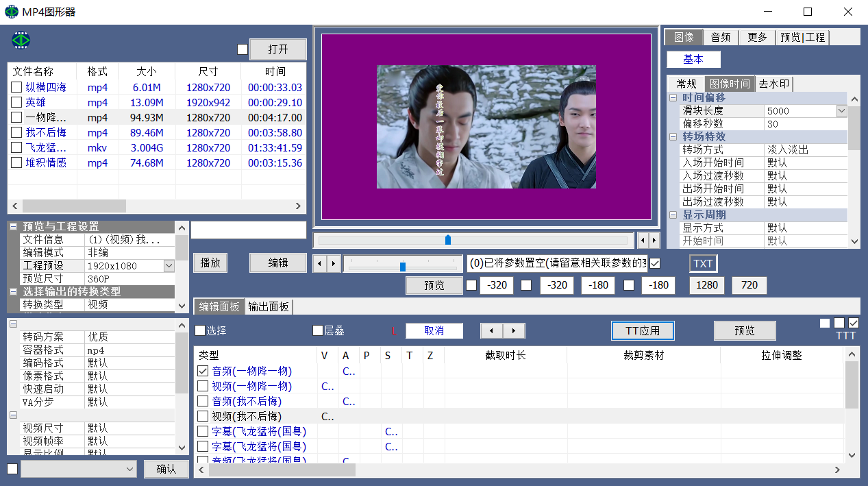Click the left arrow next to the 编辑 button
Screen dimensions: 868x486
tap(319, 263)
